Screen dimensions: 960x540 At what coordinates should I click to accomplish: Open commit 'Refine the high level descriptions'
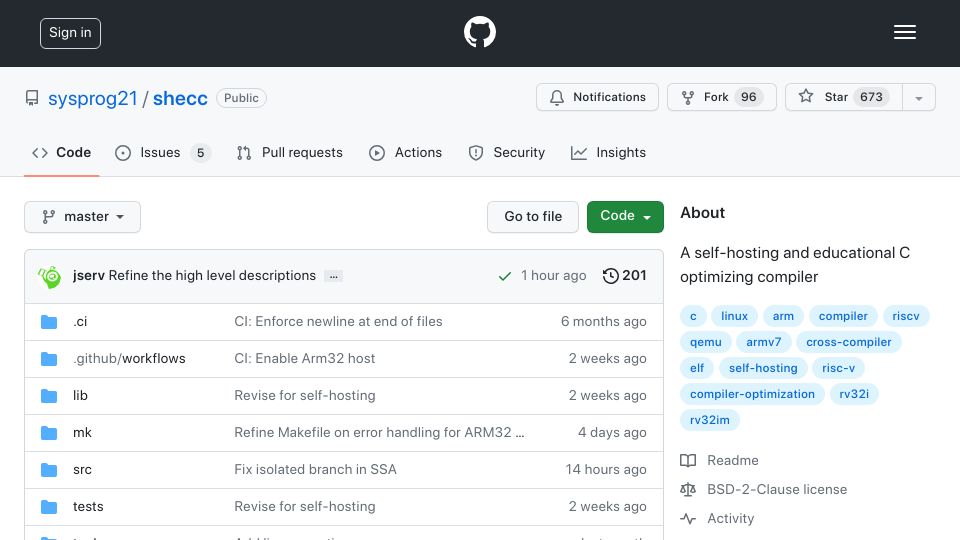[x=212, y=276]
